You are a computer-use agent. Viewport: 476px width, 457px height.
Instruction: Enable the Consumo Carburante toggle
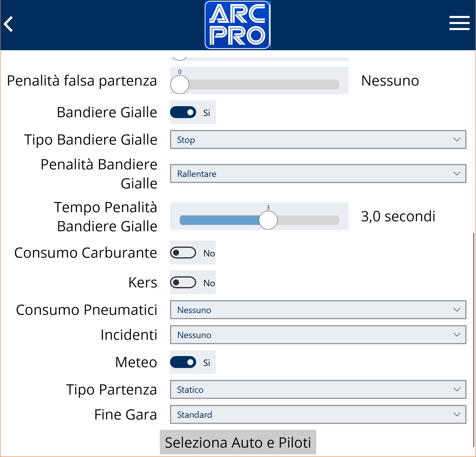coord(183,253)
